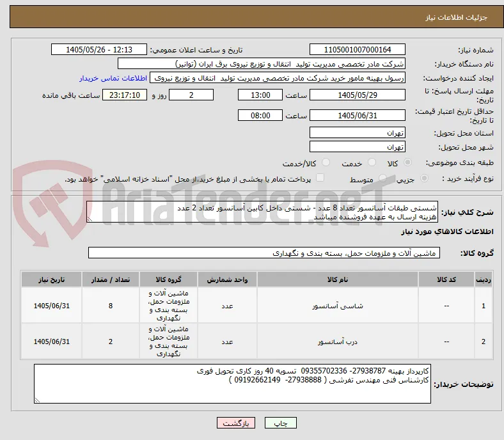Click the description textarea resize handle

point(90,219)
